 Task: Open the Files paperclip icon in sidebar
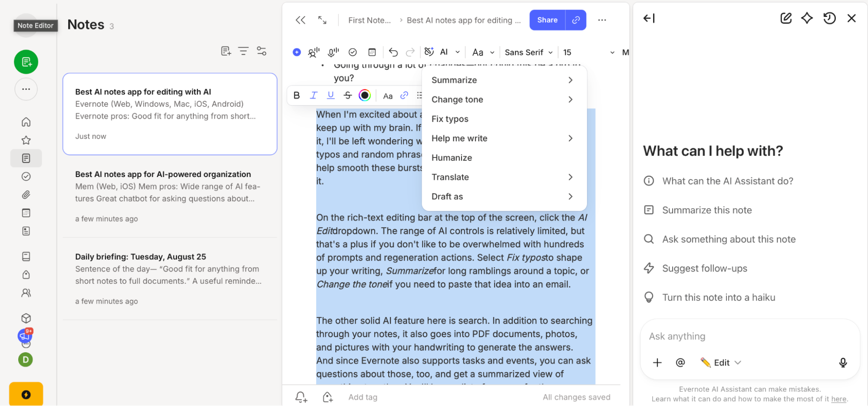[26, 195]
